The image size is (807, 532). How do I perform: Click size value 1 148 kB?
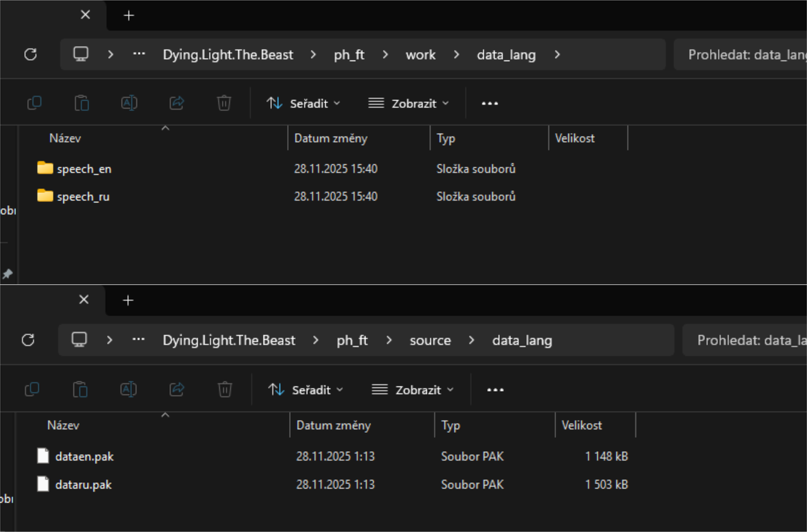click(x=606, y=456)
